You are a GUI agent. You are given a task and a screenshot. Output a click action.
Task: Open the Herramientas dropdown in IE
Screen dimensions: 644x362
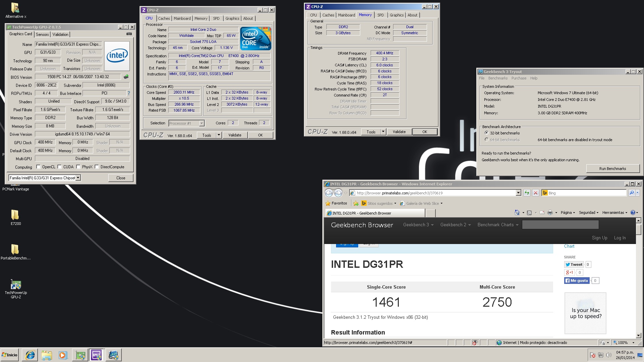tap(614, 213)
